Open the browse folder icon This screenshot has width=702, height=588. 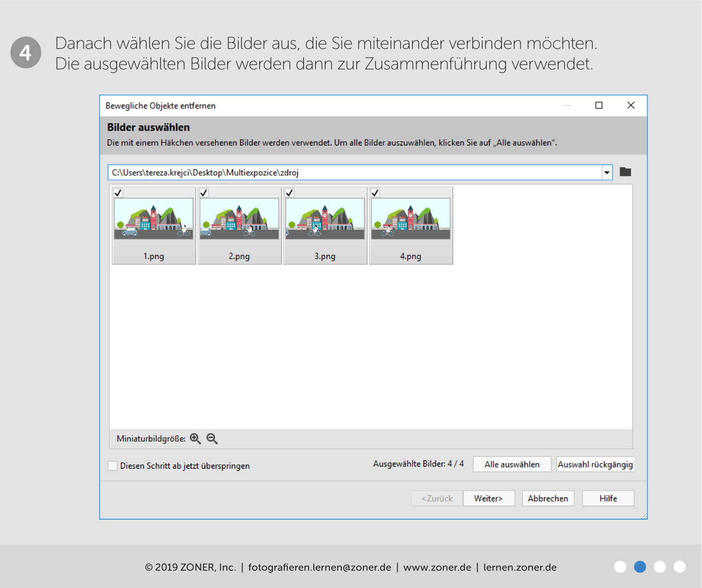point(625,172)
